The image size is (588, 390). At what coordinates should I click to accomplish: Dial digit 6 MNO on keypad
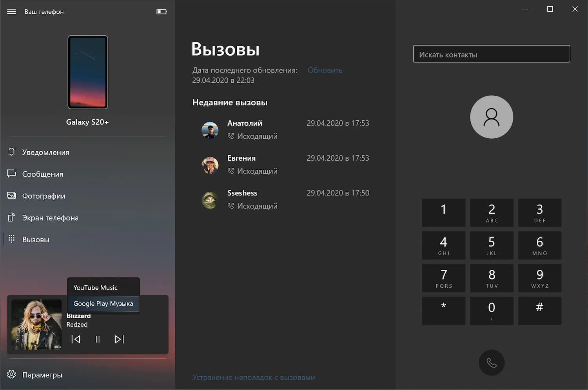click(x=540, y=245)
